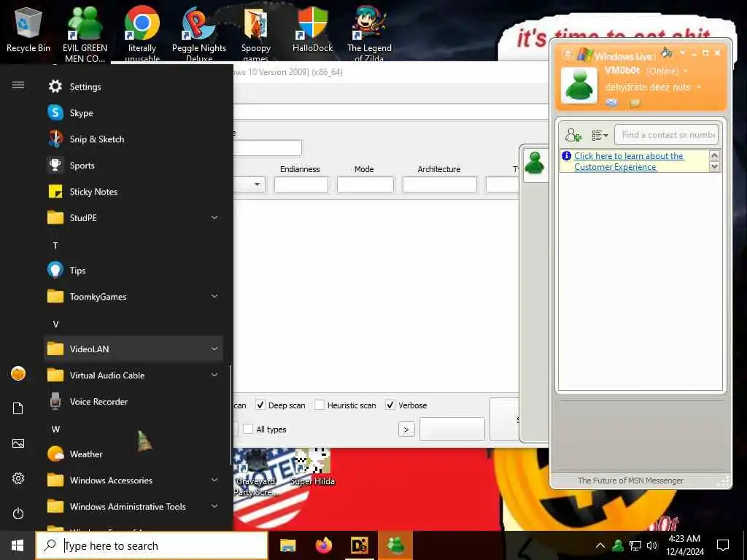Expand the ToomkyGames folder
The image size is (747, 560).
click(133, 296)
